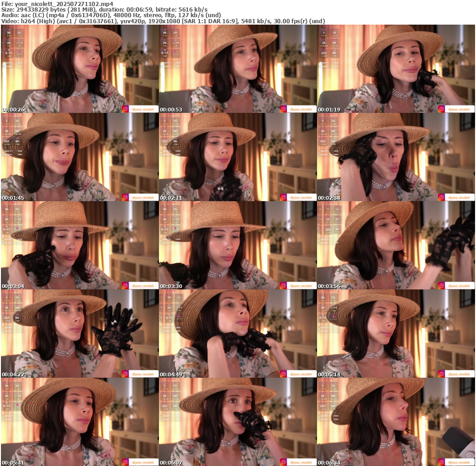This screenshot has width=476, height=466.
Task: Click Instagram icon in the 00:05:41 frame
Action: pos(125,462)
